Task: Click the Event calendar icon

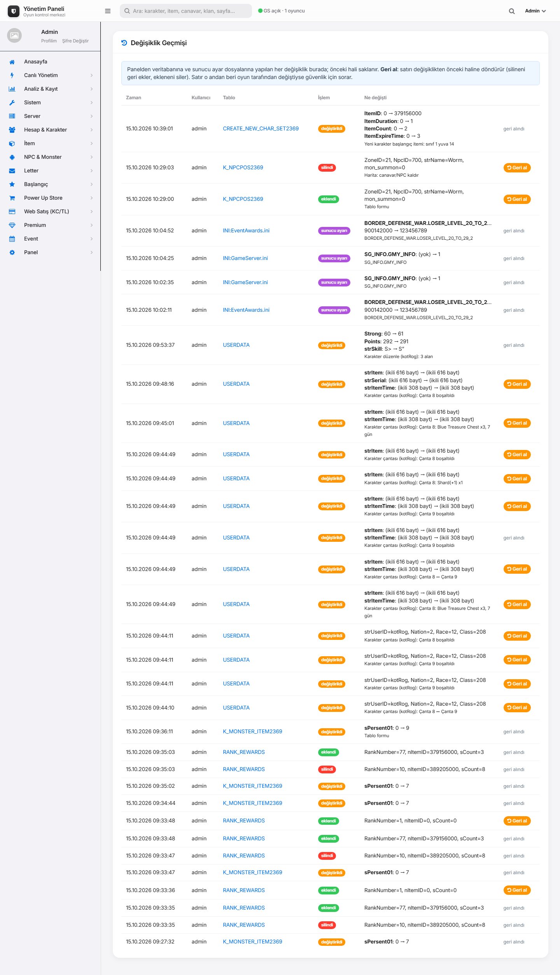Action: pyautogui.click(x=12, y=239)
